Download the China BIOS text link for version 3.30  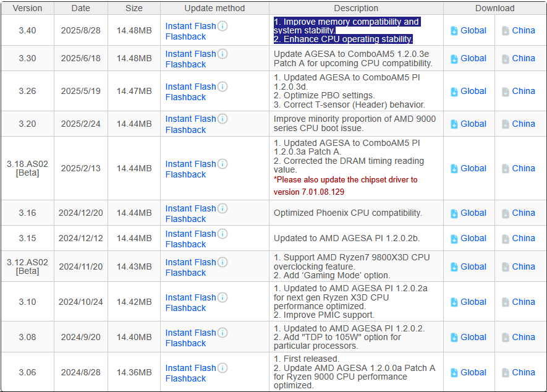(524, 58)
